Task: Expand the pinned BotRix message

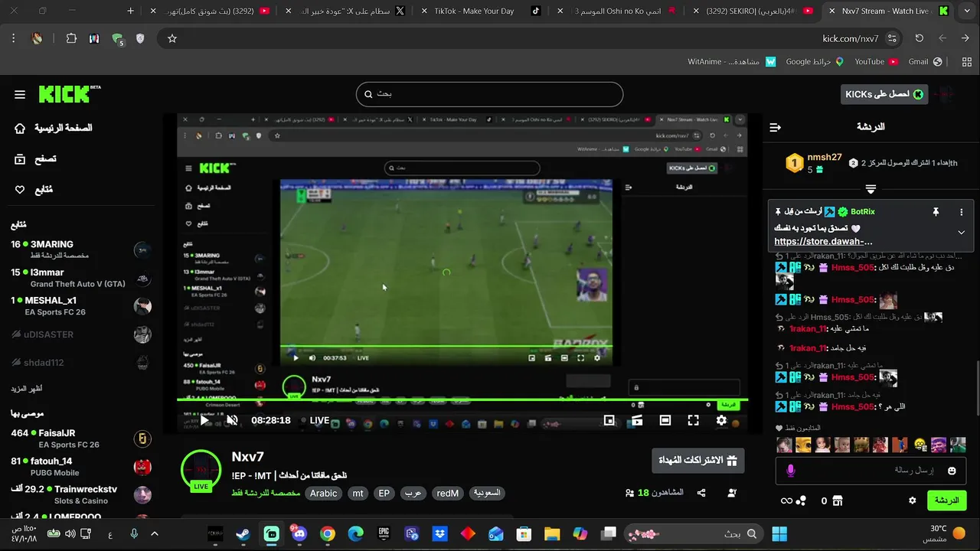Action: click(961, 233)
